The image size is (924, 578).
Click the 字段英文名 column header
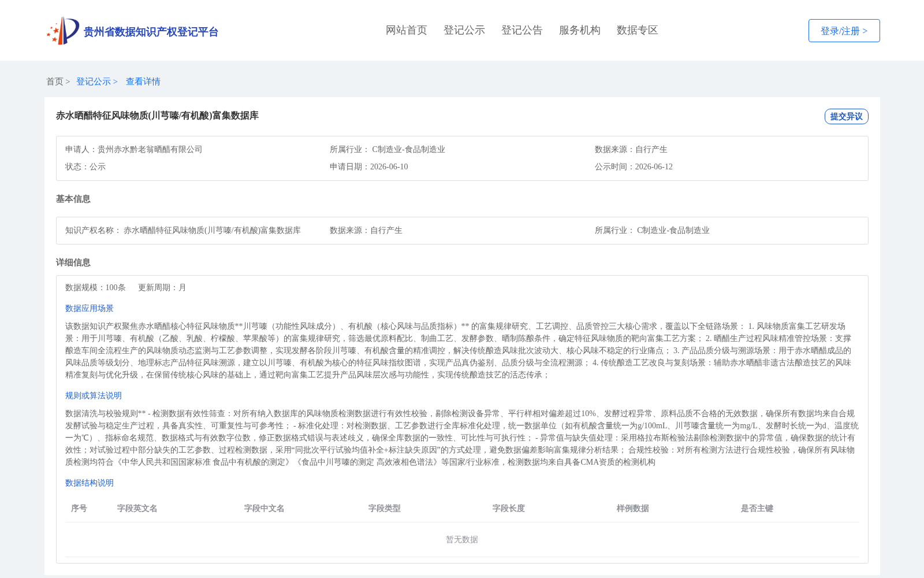pyautogui.click(x=137, y=508)
